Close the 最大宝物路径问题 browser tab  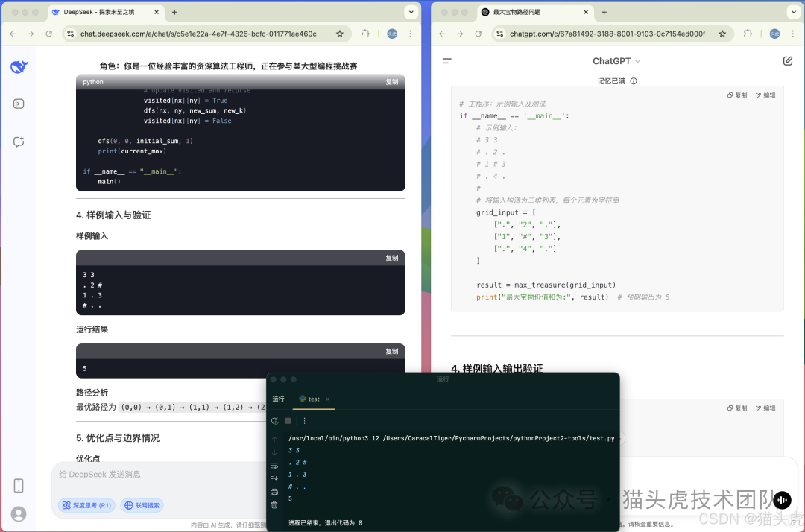click(586, 12)
